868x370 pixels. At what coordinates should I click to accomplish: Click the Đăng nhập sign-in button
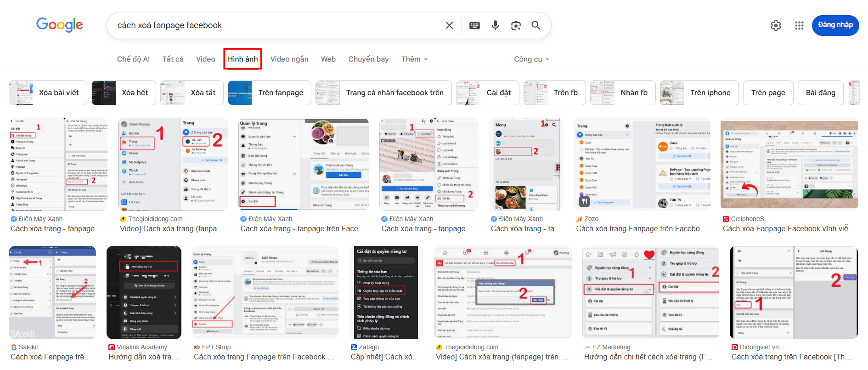(x=835, y=25)
